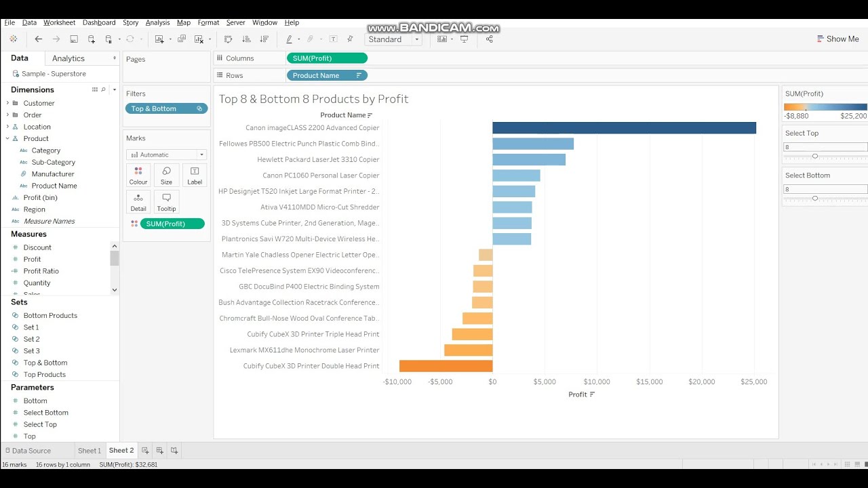The image size is (868, 488).
Task: Open the Worksheet menu
Action: pyautogui.click(x=60, y=22)
